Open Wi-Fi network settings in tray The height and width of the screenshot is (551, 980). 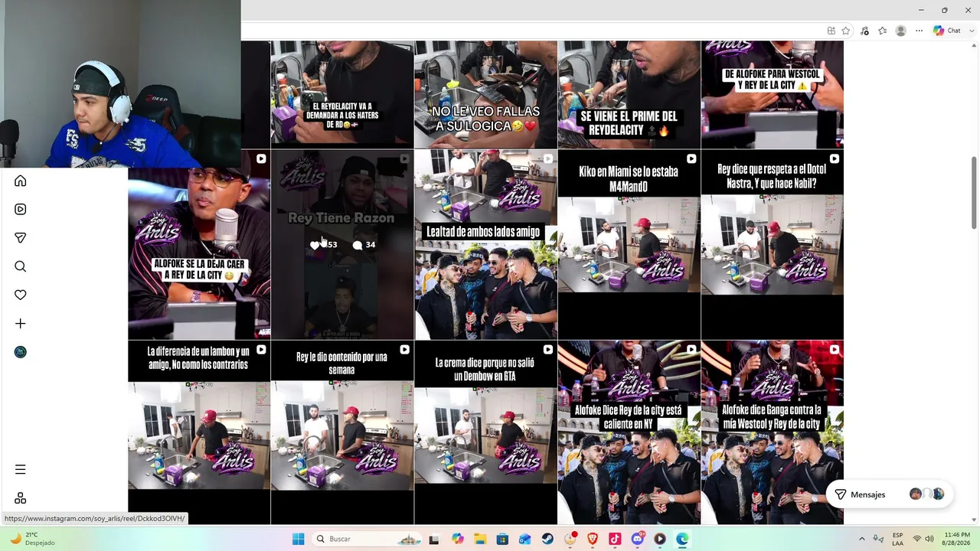coord(916,539)
